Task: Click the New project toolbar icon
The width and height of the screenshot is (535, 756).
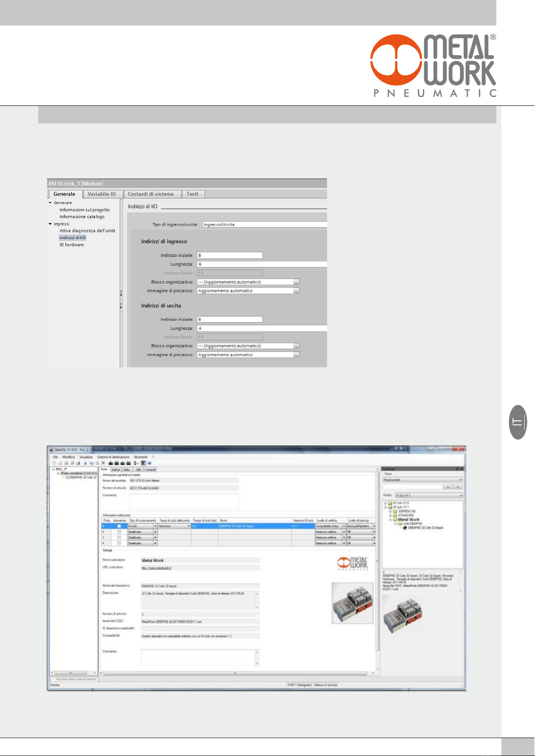Action: (54, 463)
